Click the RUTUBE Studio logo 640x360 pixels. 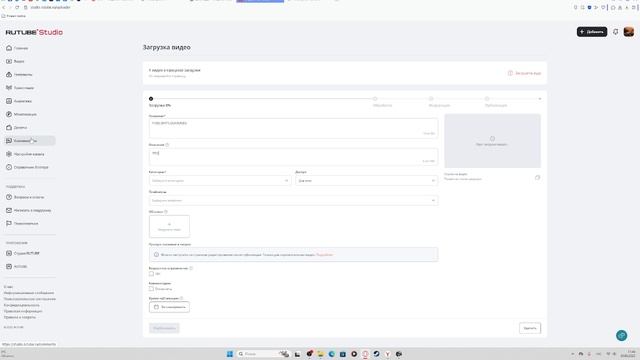click(34, 32)
